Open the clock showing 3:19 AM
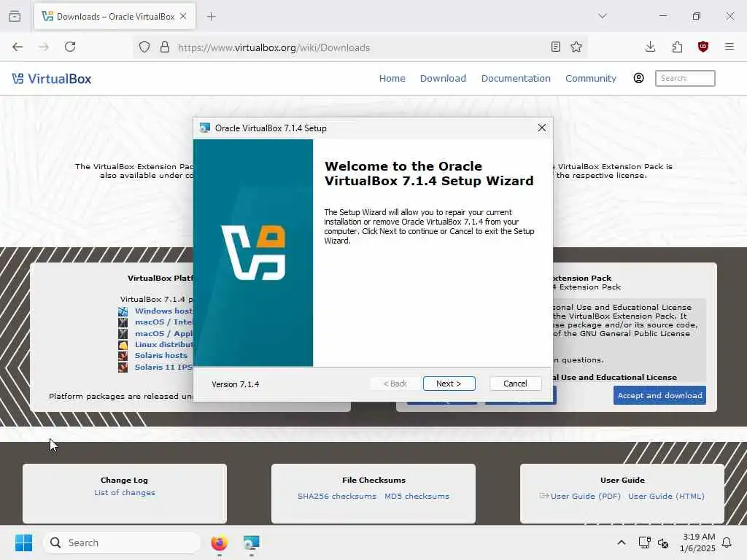Viewport: 747px width, 560px height. (x=697, y=542)
